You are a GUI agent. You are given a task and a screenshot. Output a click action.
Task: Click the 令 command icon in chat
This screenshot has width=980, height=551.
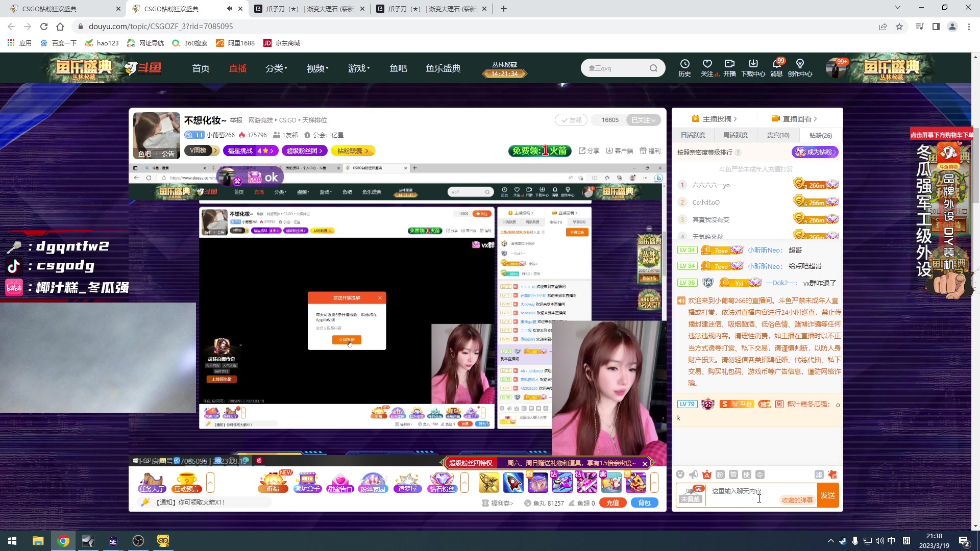pyautogui.click(x=759, y=474)
